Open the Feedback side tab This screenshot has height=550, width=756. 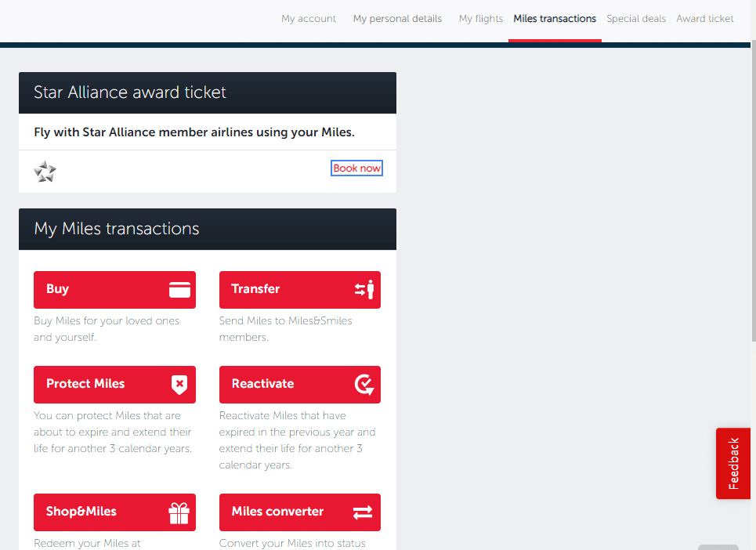click(x=733, y=463)
